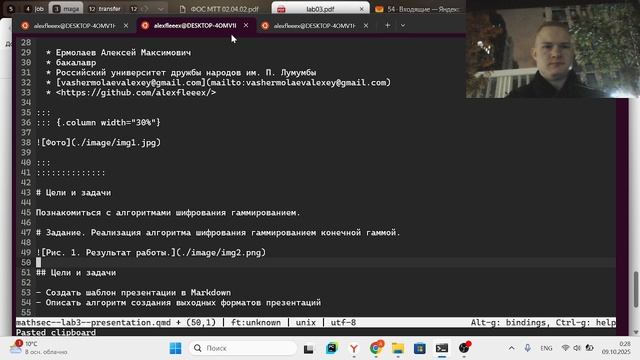640x360 pixels.
Task: Open a new terminal tab with plus button
Action: pyautogui.click(x=387, y=25)
